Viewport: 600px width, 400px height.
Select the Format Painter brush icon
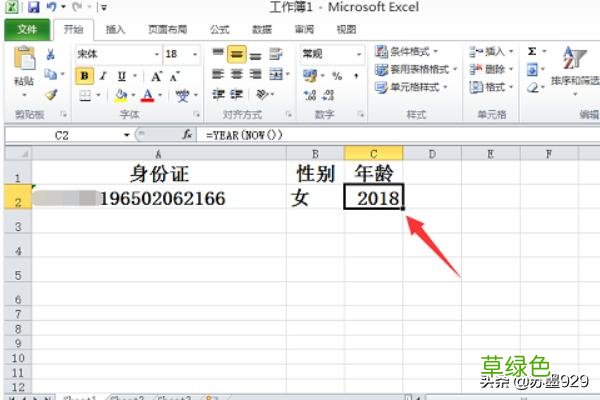click(x=51, y=94)
